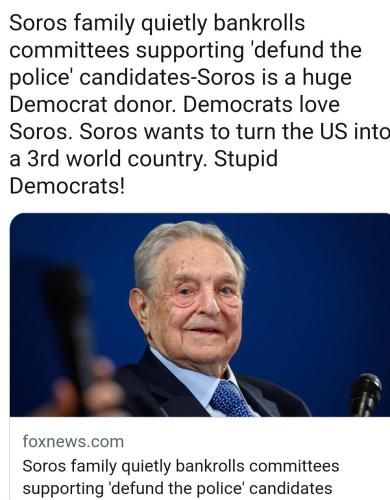
Task: Open card headline 'Soros family quietly bankrolls committees'
Action: pyautogui.click(x=181, y=466)
